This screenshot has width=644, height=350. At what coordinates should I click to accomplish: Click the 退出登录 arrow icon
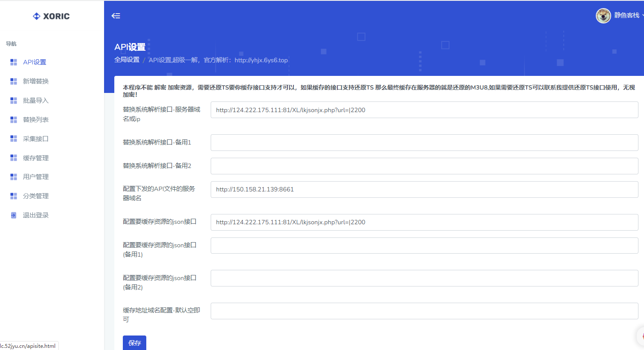click(x=13, y=215)
